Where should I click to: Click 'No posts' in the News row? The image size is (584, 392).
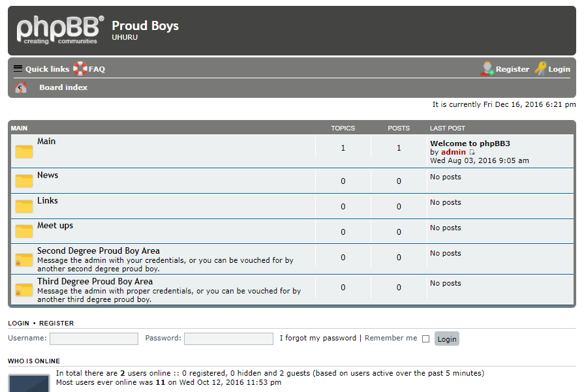click(x=446, y=177)
